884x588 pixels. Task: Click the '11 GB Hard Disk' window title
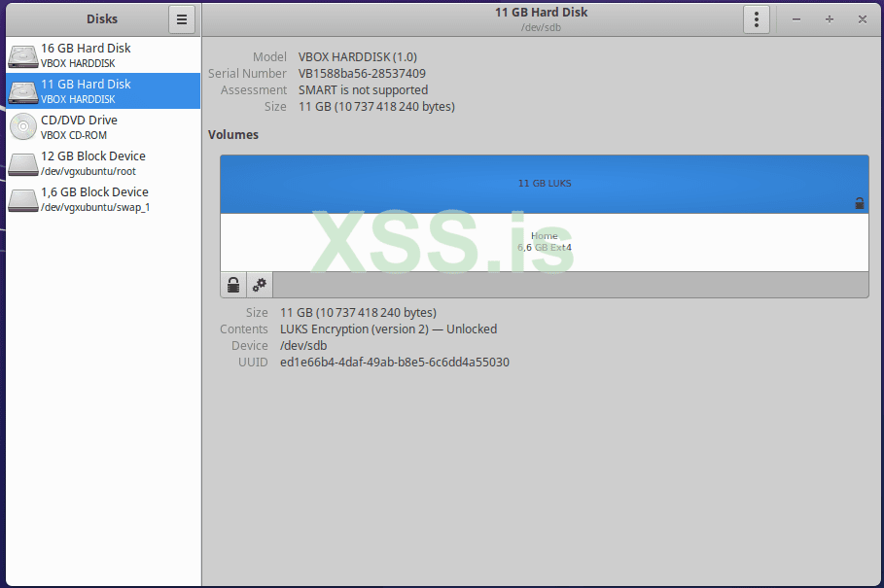[x=542, y=13]
